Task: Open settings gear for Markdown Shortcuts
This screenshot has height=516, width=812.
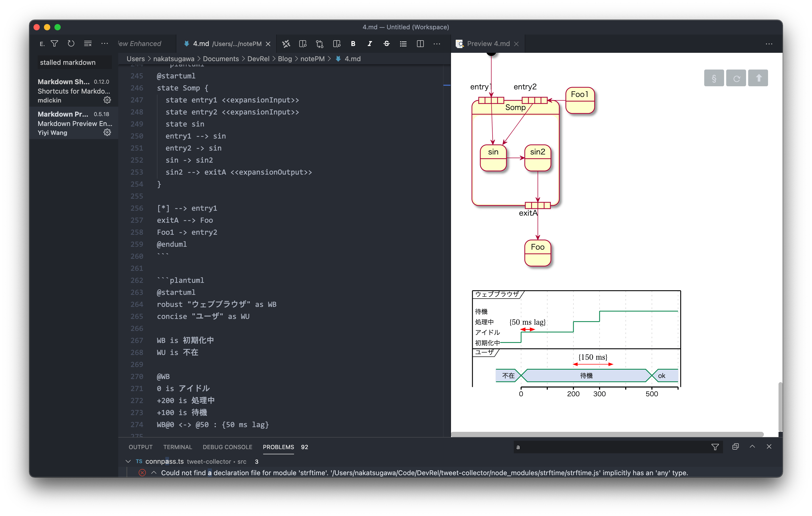Action: 107,100
